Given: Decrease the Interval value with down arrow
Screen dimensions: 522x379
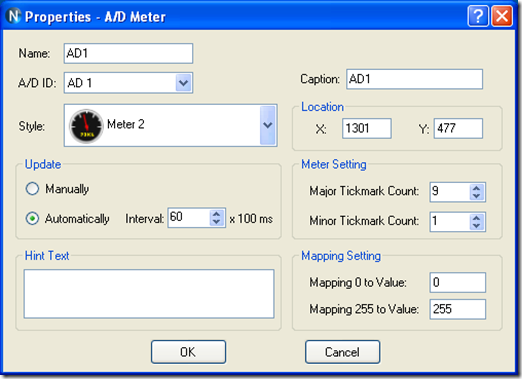Looking at the screenshot, I should coord(217,222).
